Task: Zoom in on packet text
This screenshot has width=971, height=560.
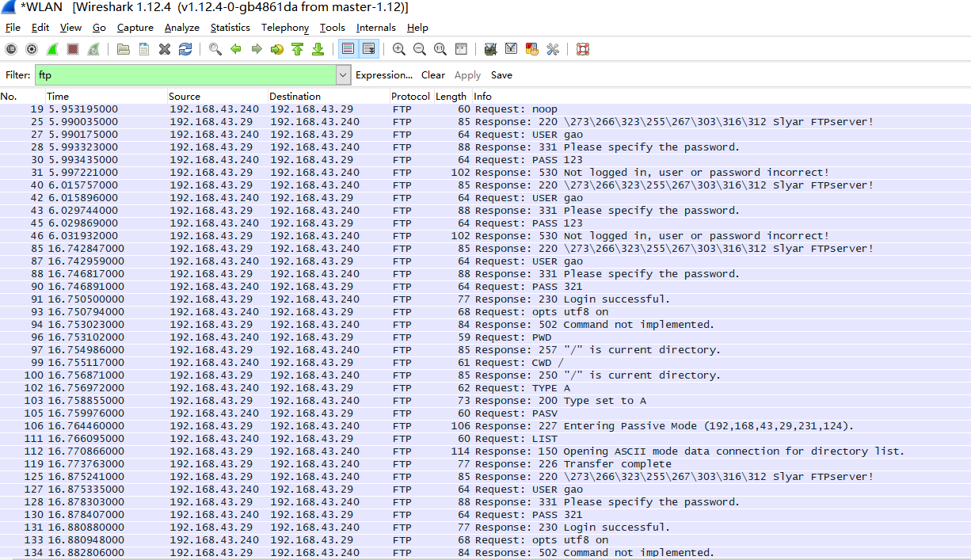Action: pos(399,49)
